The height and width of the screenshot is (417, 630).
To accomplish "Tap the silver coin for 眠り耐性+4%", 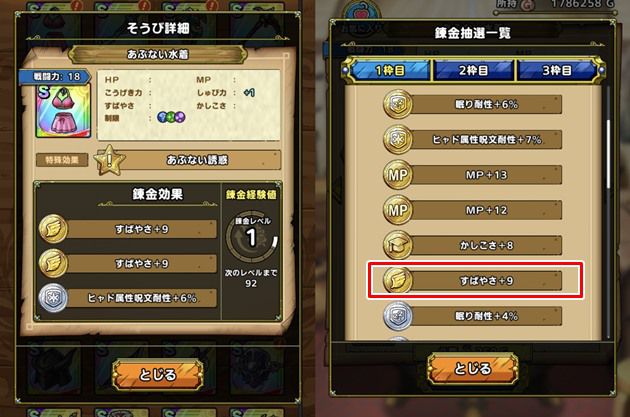I will tap(398, 316).
